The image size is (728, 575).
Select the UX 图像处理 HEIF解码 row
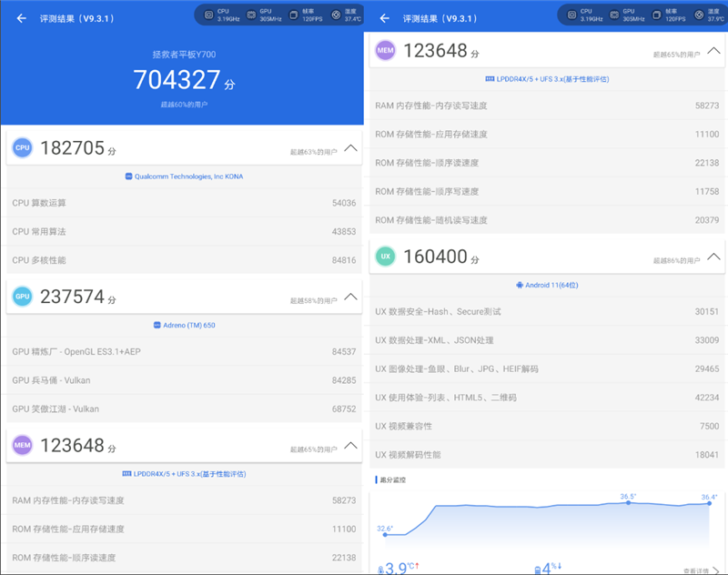point(548,369)
